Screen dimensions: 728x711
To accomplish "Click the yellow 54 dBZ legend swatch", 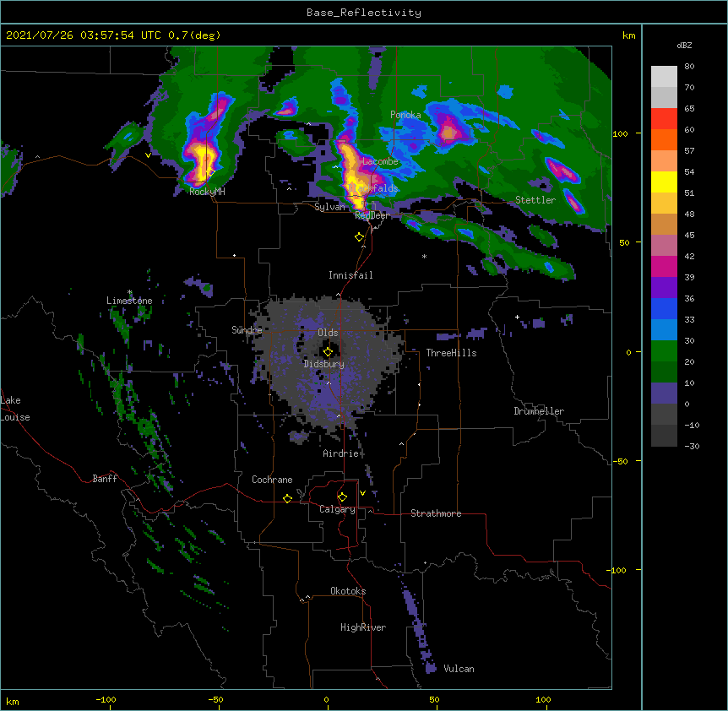I will point(664,182).
